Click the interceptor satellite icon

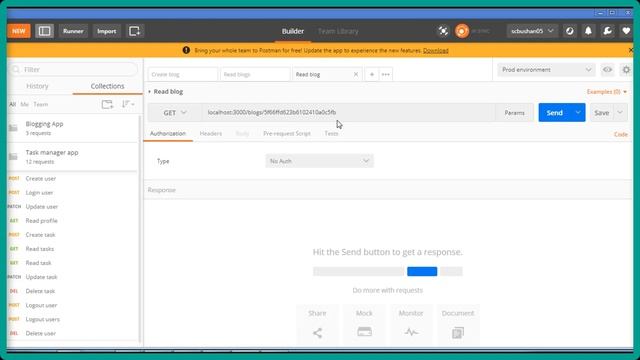coord(443,31)
